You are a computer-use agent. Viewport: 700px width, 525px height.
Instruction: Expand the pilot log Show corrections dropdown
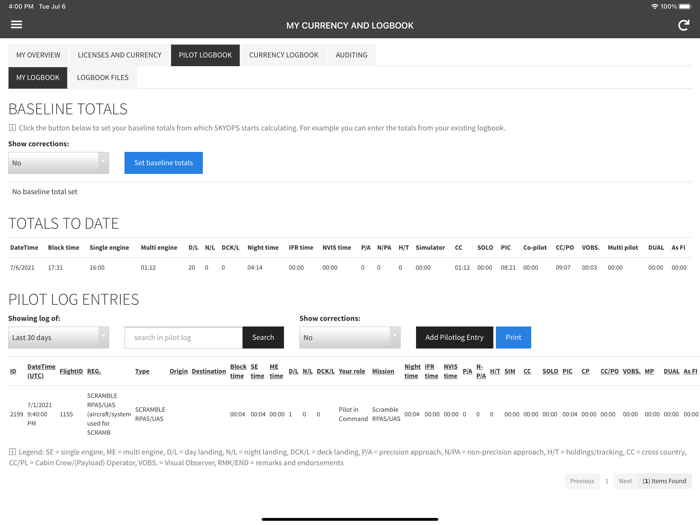click(x=350, y=338)
